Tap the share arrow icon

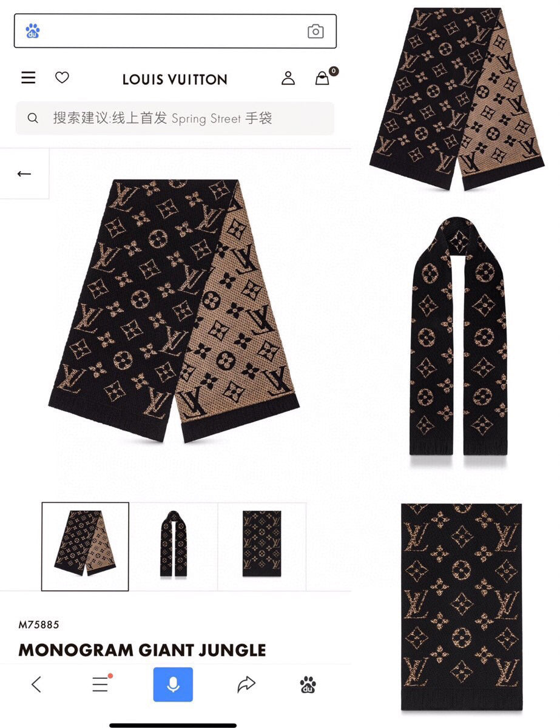point(246,685)
